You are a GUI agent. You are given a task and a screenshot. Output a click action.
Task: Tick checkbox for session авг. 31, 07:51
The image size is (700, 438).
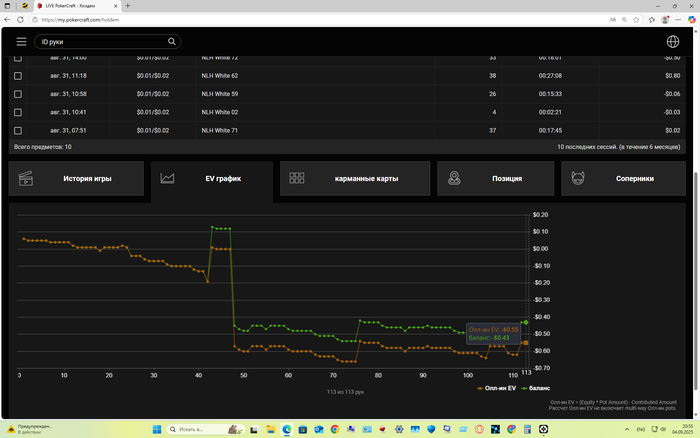(x=18, y=131)
